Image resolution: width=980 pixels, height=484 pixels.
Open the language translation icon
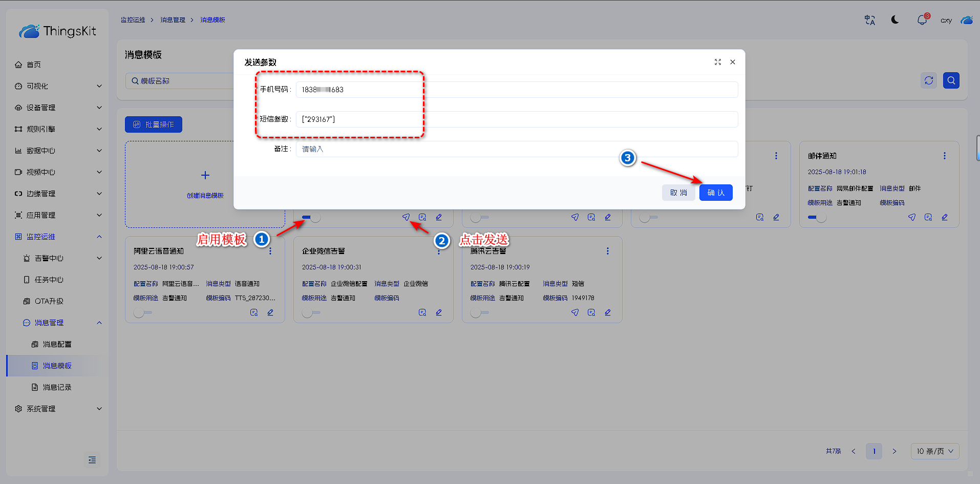pos(869,20)
